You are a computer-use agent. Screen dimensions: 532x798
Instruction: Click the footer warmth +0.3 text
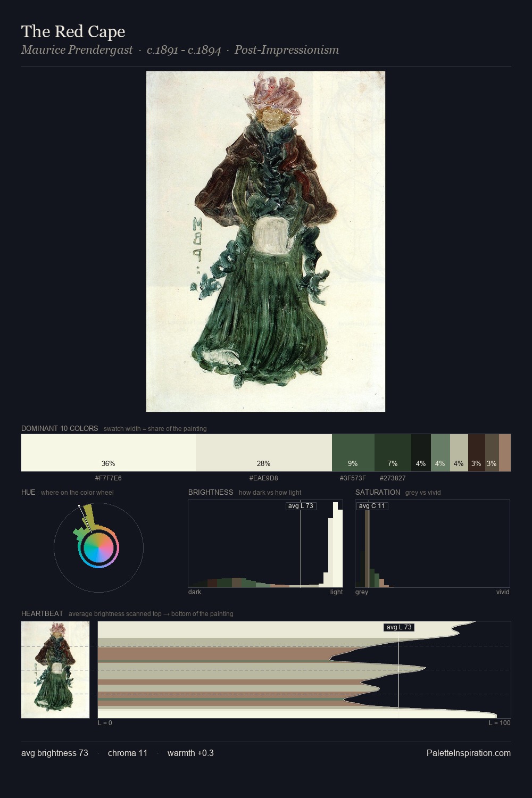point(190,753)
